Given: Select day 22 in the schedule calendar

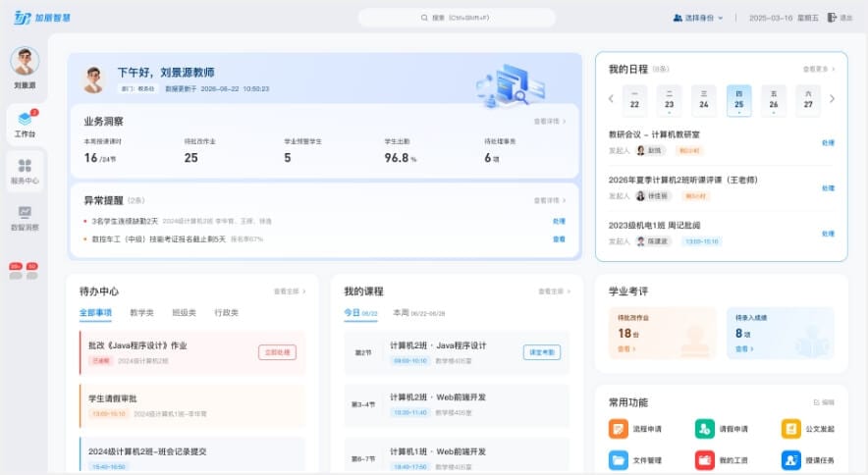Looking at the screenshot, I should pos(634,100).
